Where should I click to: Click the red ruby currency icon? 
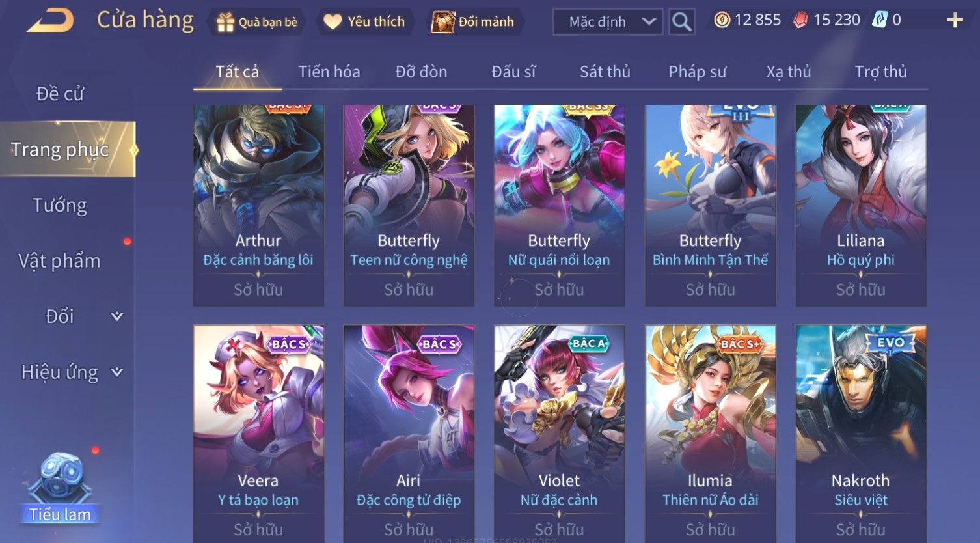pos(800,20)
